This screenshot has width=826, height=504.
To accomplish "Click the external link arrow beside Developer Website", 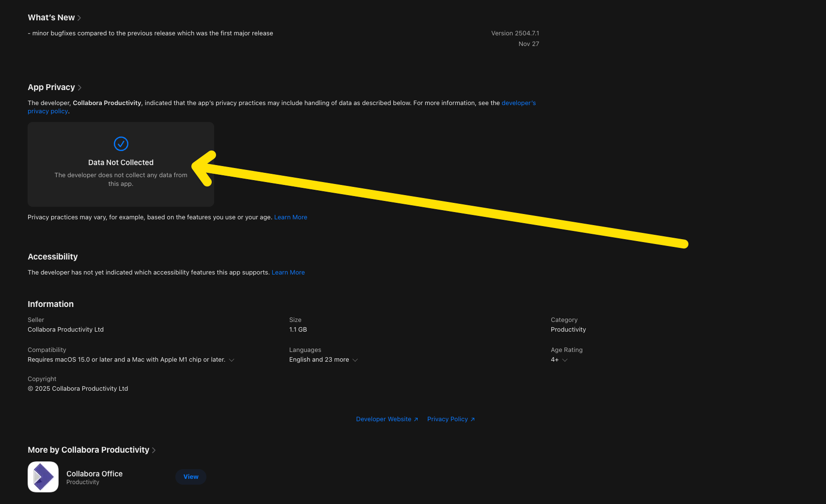I will [416, 419].
